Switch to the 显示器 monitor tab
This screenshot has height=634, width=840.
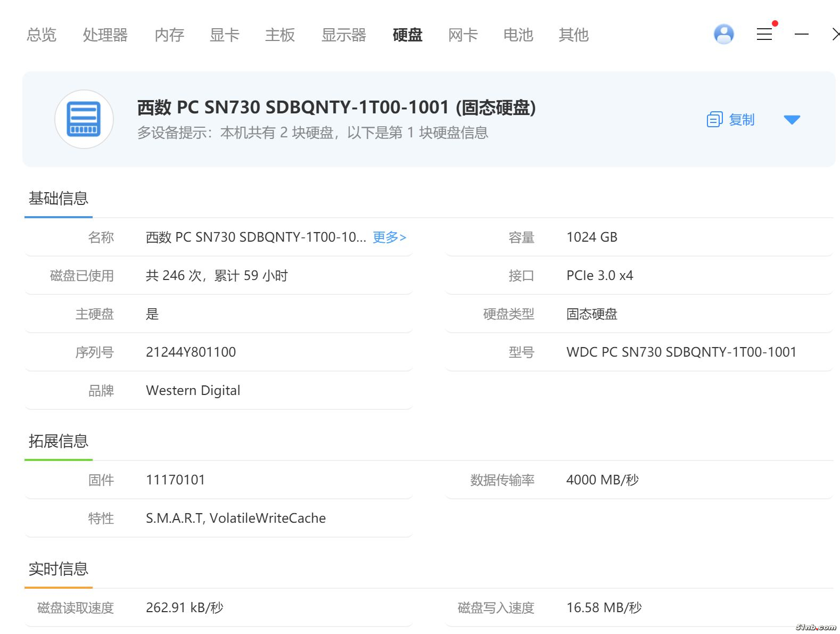pos(343,35)
